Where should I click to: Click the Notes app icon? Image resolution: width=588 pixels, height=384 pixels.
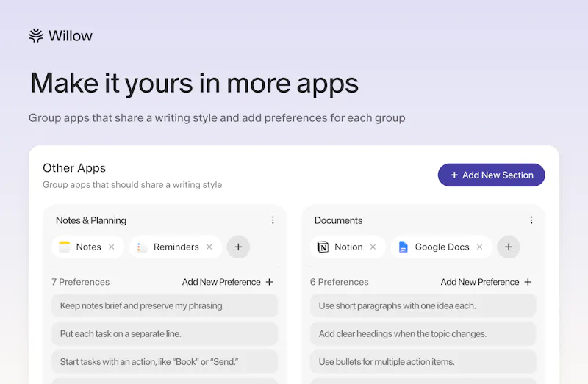(x=65, y=247)
